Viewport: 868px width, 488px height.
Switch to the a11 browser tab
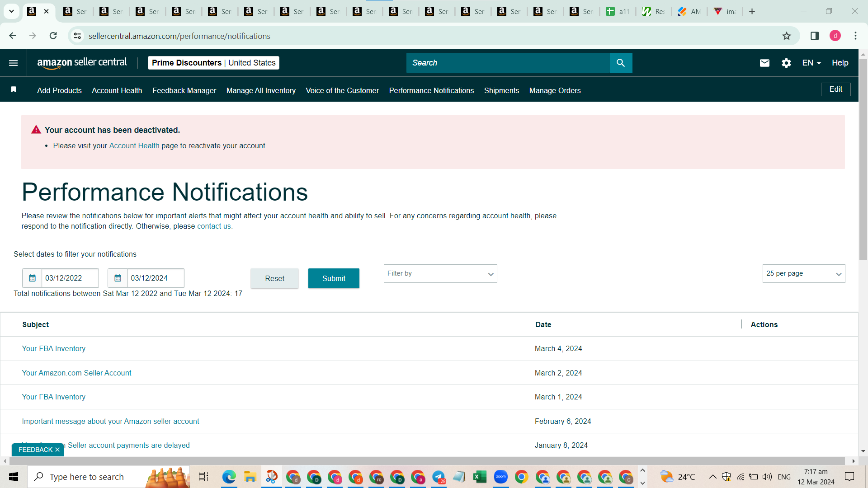[x=618, y=11]
